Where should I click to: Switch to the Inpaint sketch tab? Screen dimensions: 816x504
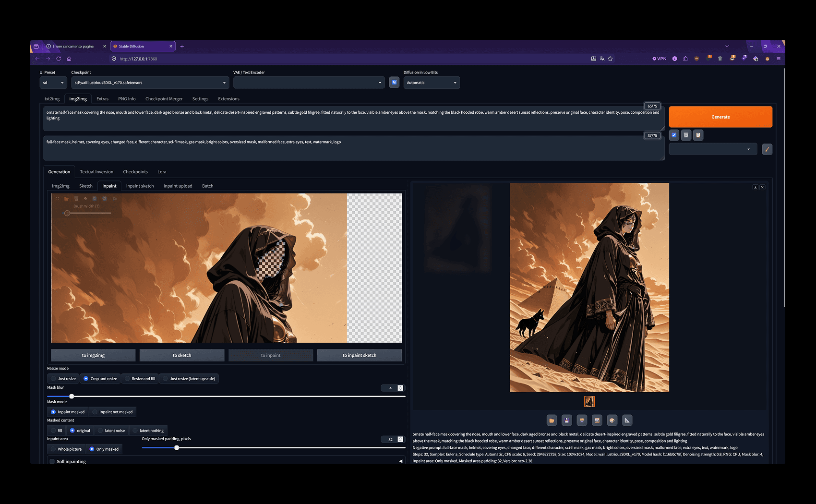pos(140,186)
